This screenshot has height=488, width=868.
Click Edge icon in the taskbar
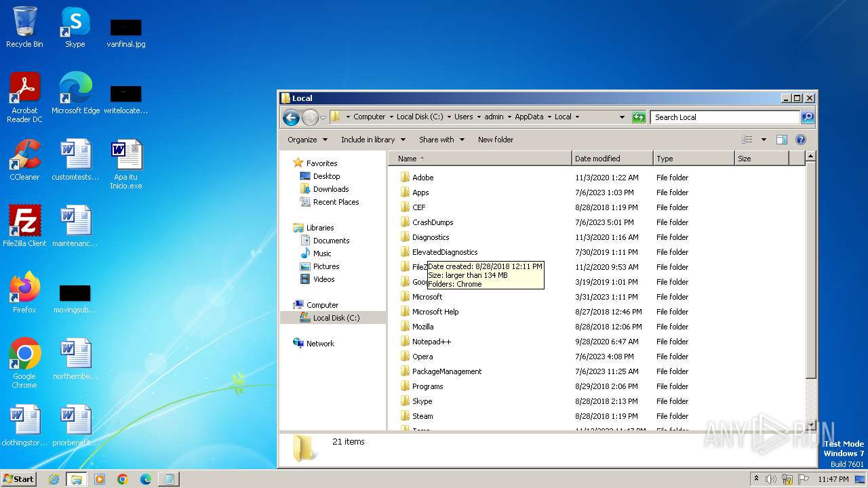pyautogui.click(x=146, y=479)
